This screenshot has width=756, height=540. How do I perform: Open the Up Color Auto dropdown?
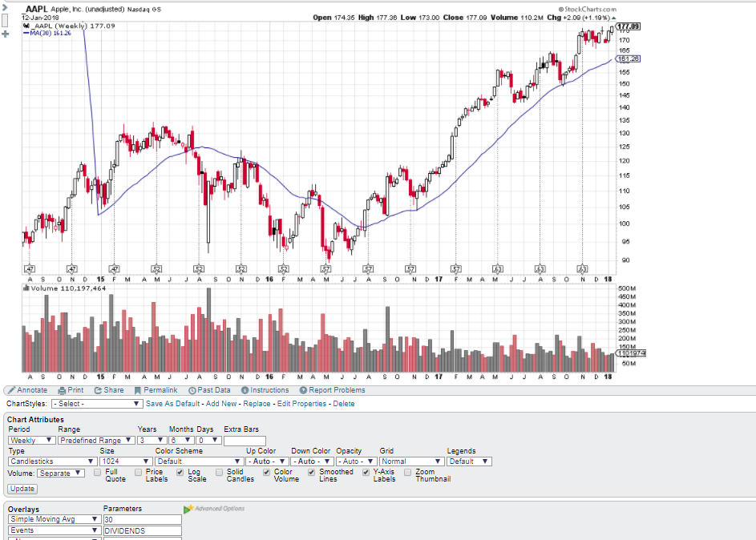point(267,461)
